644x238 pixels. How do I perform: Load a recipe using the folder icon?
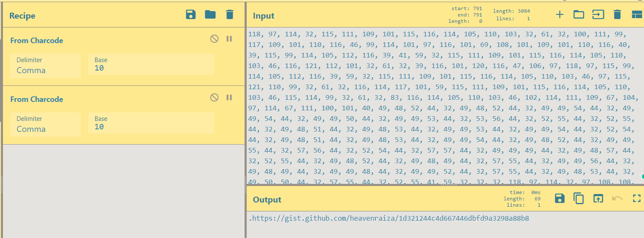(x=210, y=15)
